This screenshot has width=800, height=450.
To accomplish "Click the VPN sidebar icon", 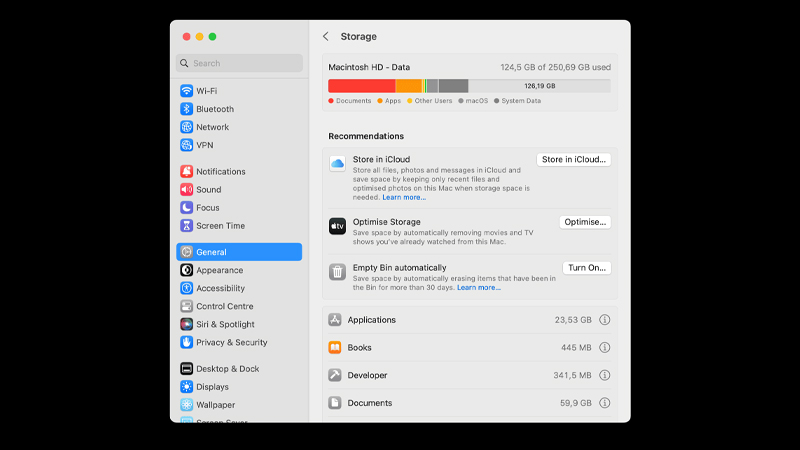I will coord(187,145).
